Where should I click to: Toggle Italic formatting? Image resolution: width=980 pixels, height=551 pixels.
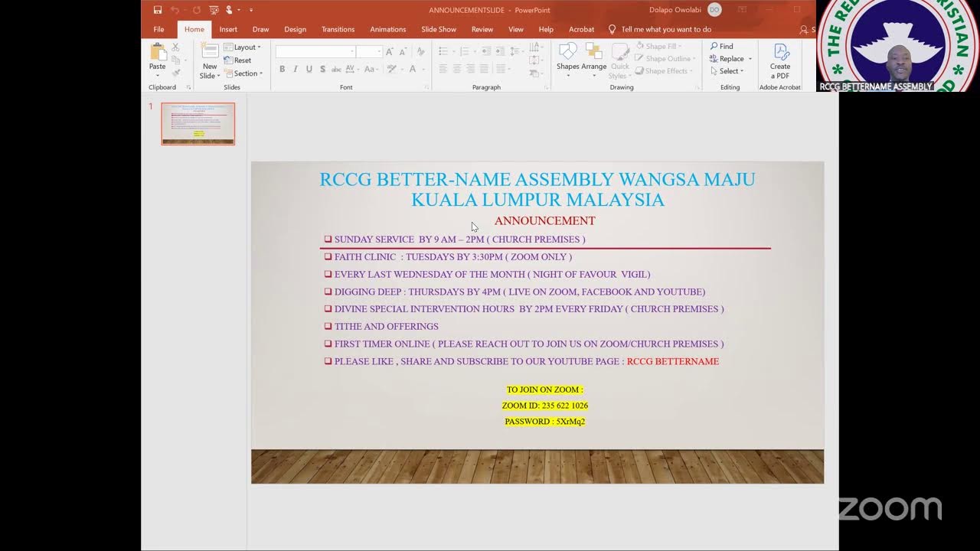[x=296, y=69]
